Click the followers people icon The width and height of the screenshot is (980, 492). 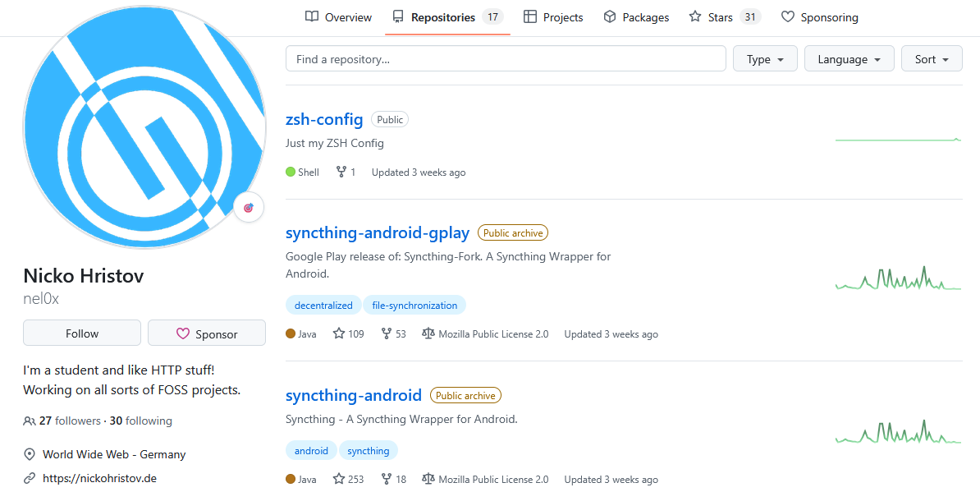click(x=30, y=421)
